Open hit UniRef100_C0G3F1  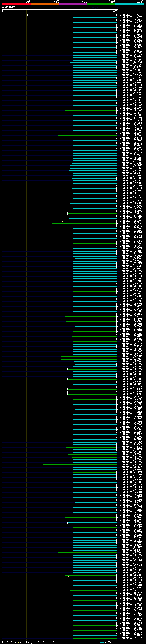click(x=131, y=314)
